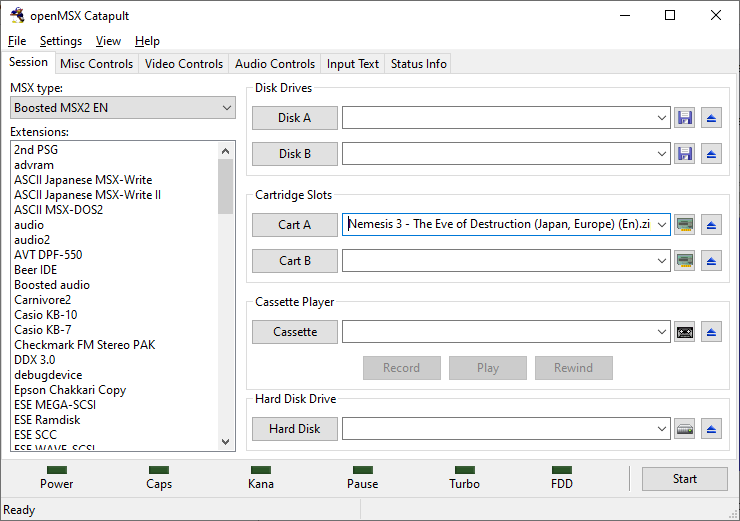Screen dimensions: 740x521
Task: Switch to the Status Info tab
Action: tap(418, 64)
